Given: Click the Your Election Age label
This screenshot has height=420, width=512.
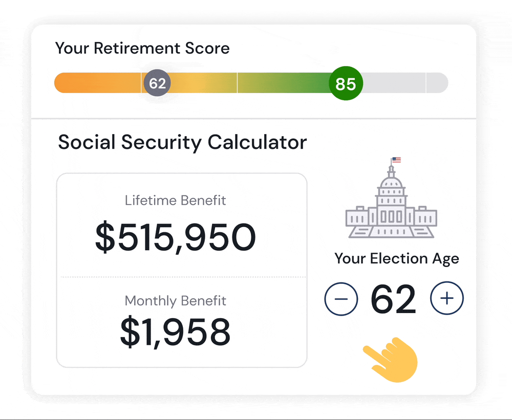Looking at the screenshot, I should click(x=397, y=259).
